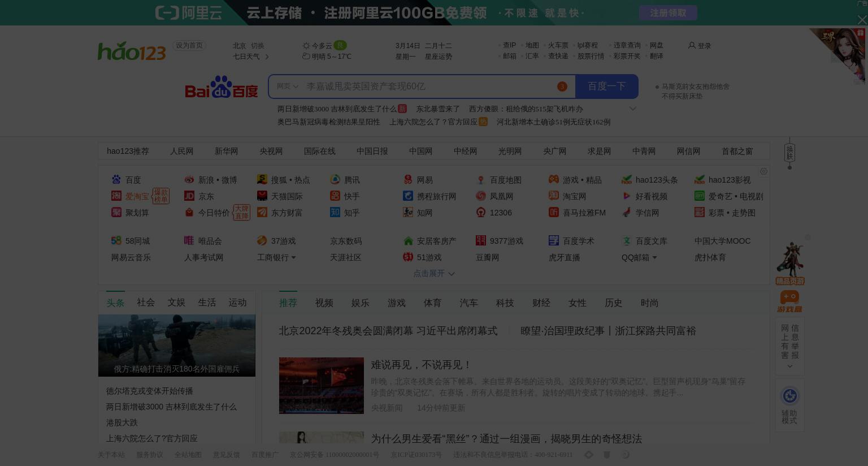868x466 pixels.
Task: Open the soldiers news thumbnail
Action: tap(177, 345)
